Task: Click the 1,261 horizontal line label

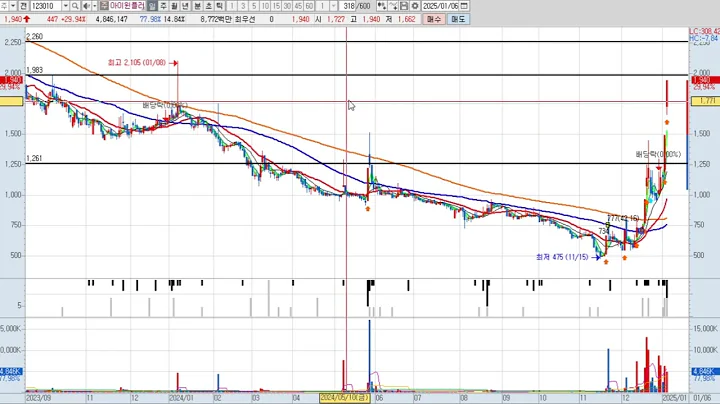Action: click(x=34, y=158)
